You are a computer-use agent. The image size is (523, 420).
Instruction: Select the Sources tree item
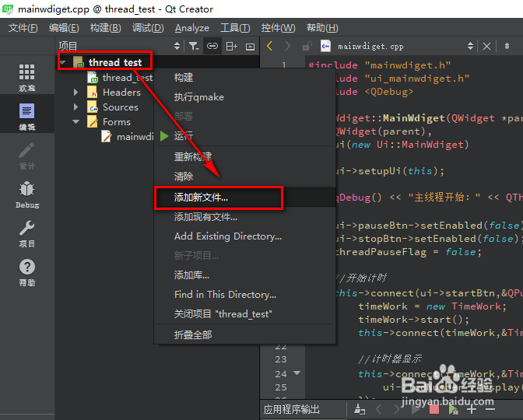(121, 107)
